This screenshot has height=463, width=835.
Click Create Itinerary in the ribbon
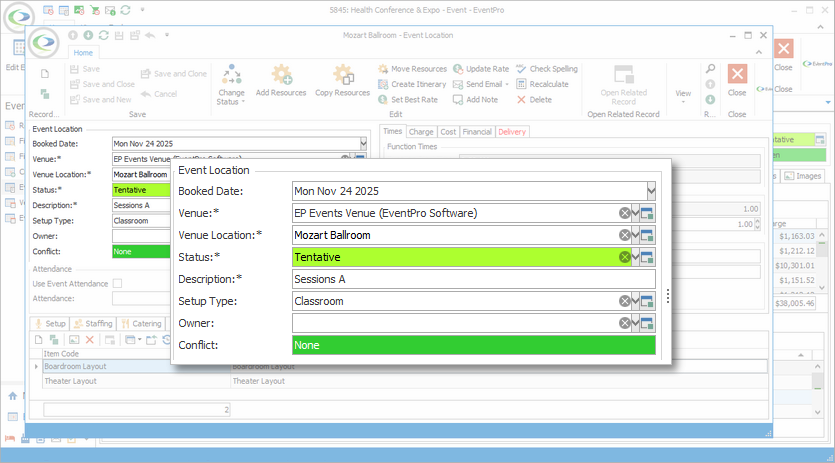[x=412, y=84]
